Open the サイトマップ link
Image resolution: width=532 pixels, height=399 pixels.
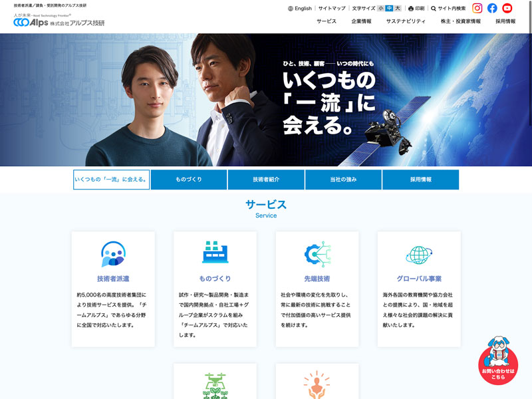click(x=332, y=9)
